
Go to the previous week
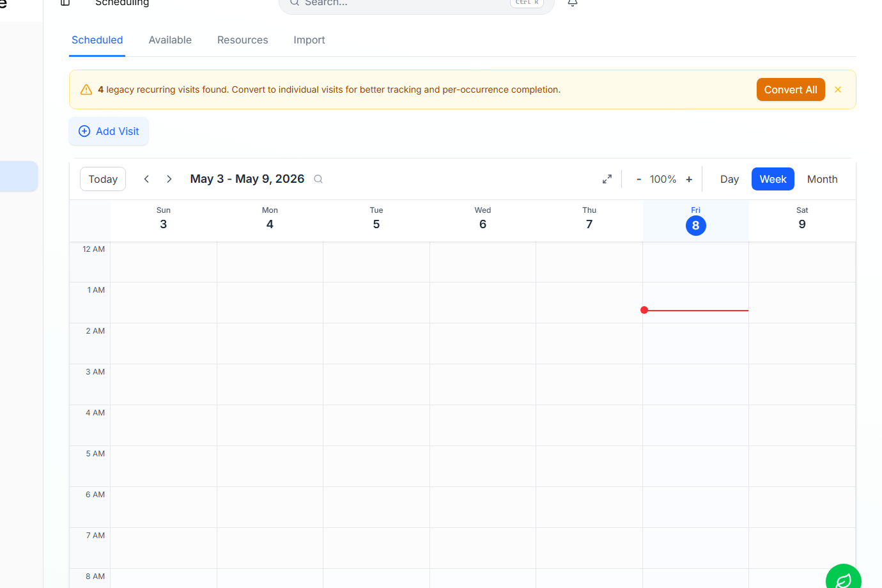(146, 179)
